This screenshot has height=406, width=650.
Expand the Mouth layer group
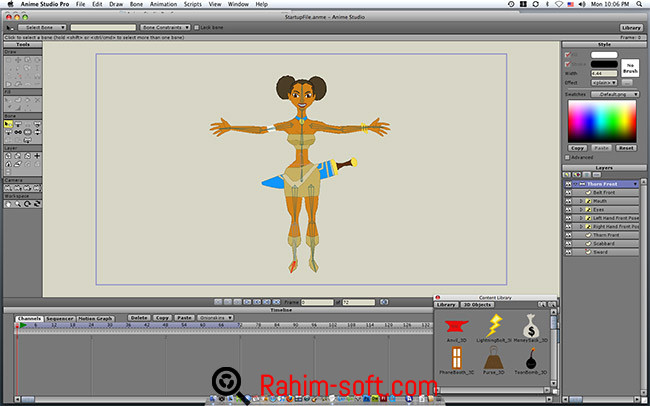(582, 201)
